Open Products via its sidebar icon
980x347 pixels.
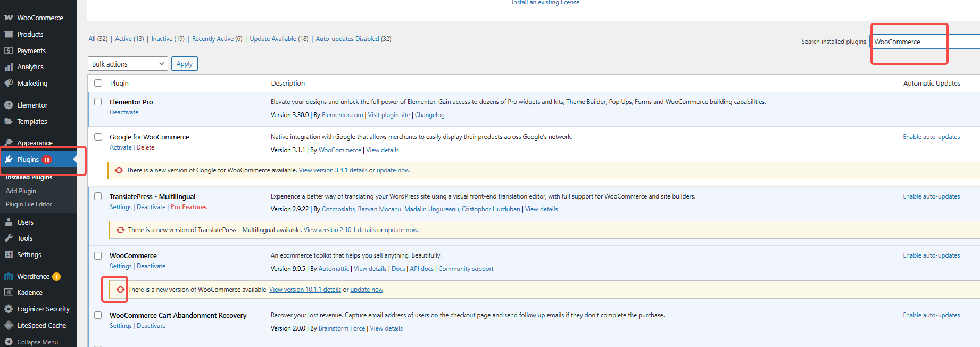[x=9, y=34]
